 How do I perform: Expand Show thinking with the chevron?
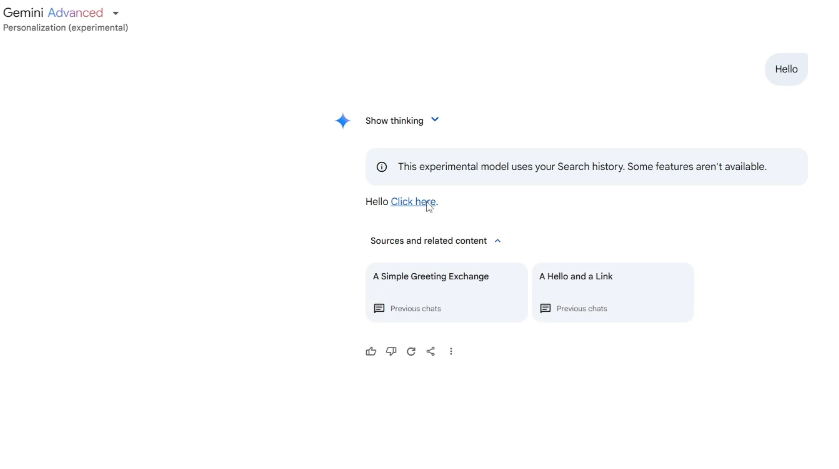pos(435,120)
